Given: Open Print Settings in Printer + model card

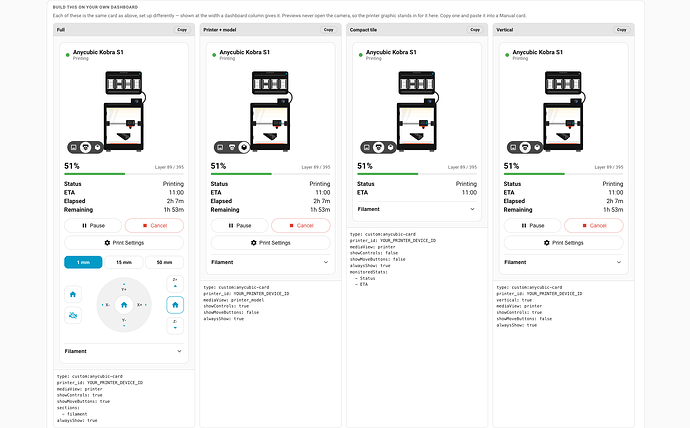Looking at the screenshot, I should (x=270, y=243).
